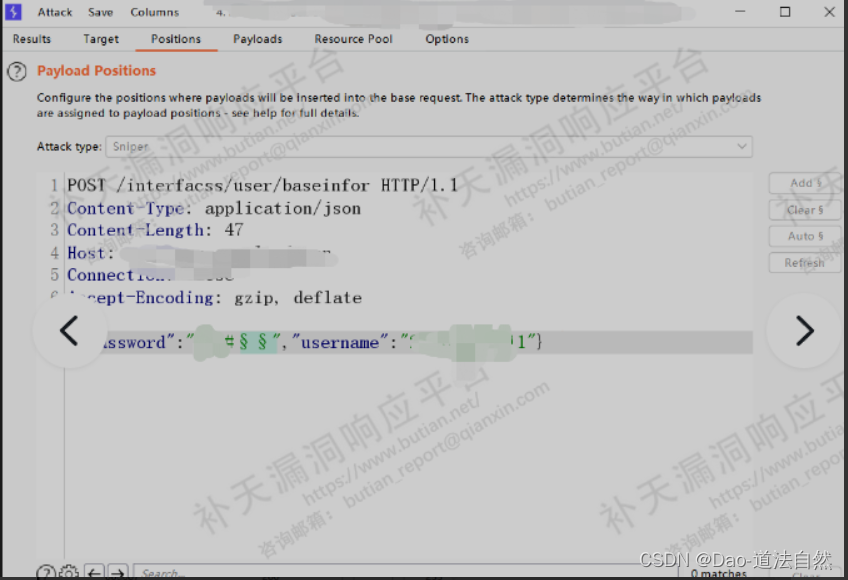Switch to the Options tab
The width and height of the screenshot is (848, 580).
click(x=446, y=39)
